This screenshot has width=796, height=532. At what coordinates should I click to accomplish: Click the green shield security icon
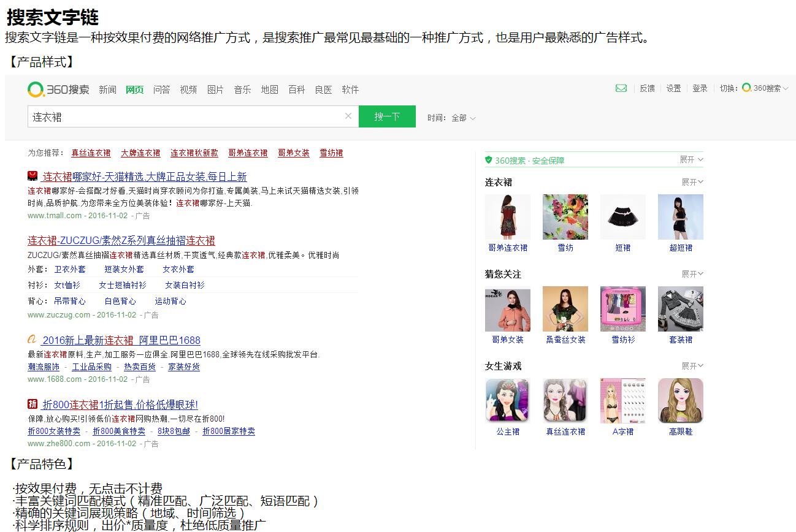coord(489,160)
